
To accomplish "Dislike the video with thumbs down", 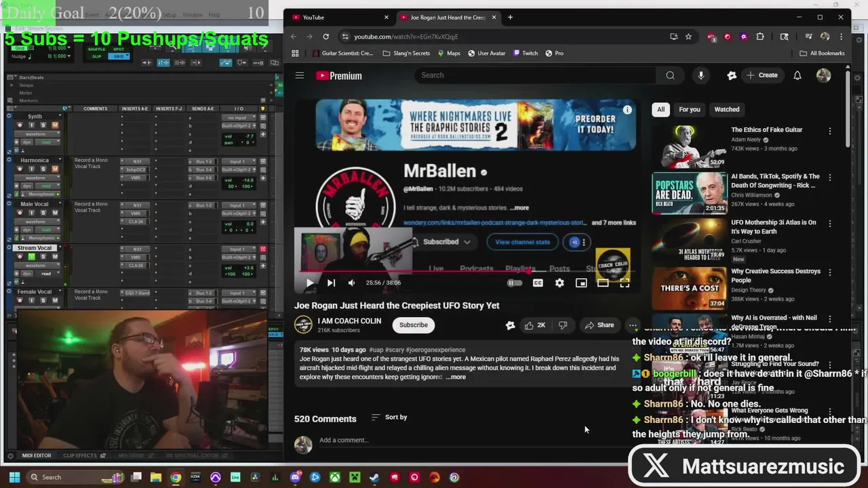I will click(563, 325).
